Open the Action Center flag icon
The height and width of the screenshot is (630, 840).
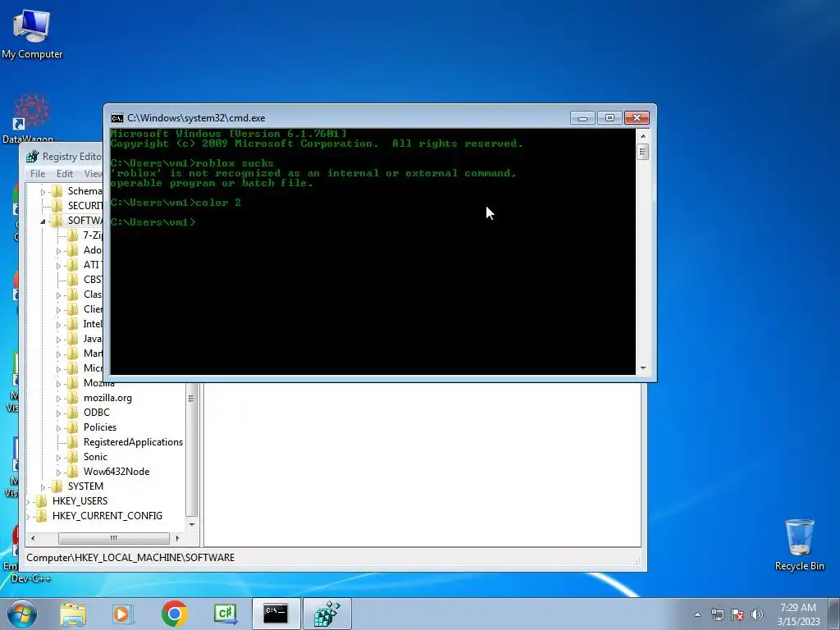pyautogui.click(x=737, y=614)
